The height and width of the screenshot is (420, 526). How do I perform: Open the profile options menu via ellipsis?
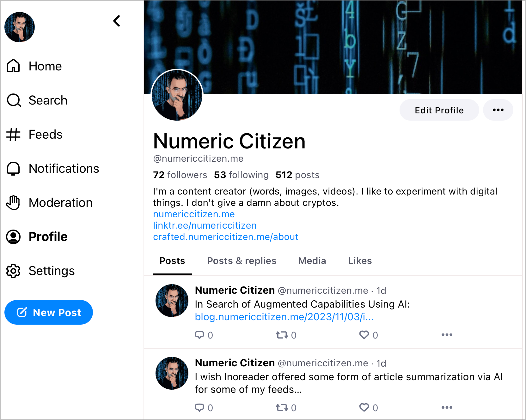(498, 110)
